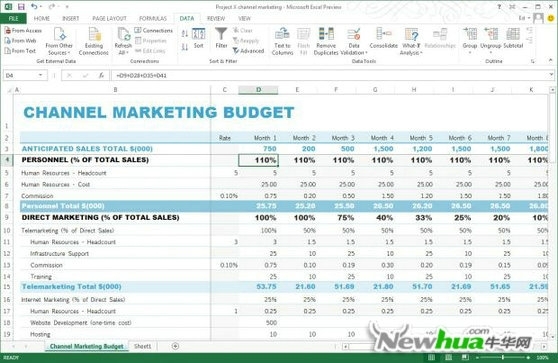This screenshot has height=363, width=558.
Task: Switch to Normal view in status bar
Action: [431, 357]
